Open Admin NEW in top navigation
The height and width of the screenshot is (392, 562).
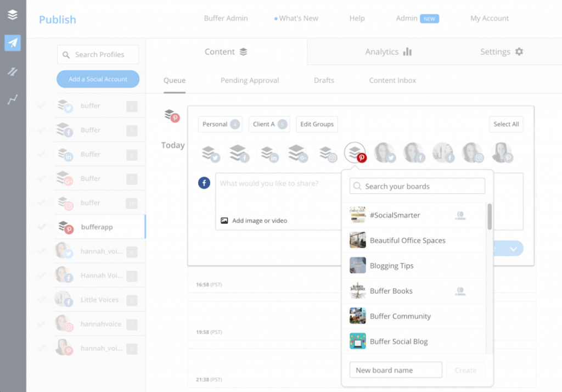417,18
